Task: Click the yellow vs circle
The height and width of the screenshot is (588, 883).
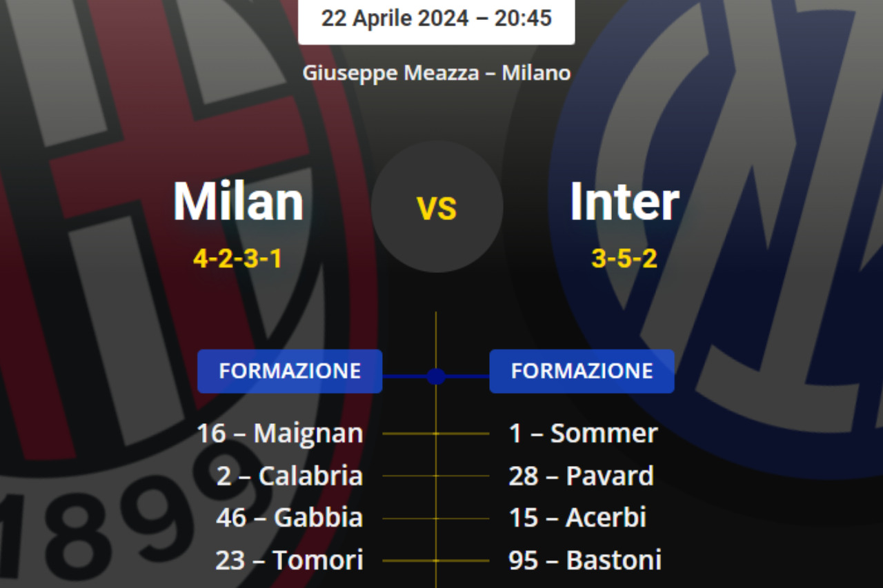Action: 437,207
